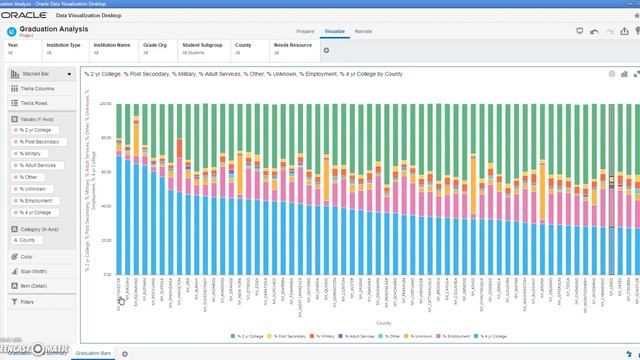Add a new filter with plus icon
Viewport: 640px width, 360px height.
coord(326,50)
